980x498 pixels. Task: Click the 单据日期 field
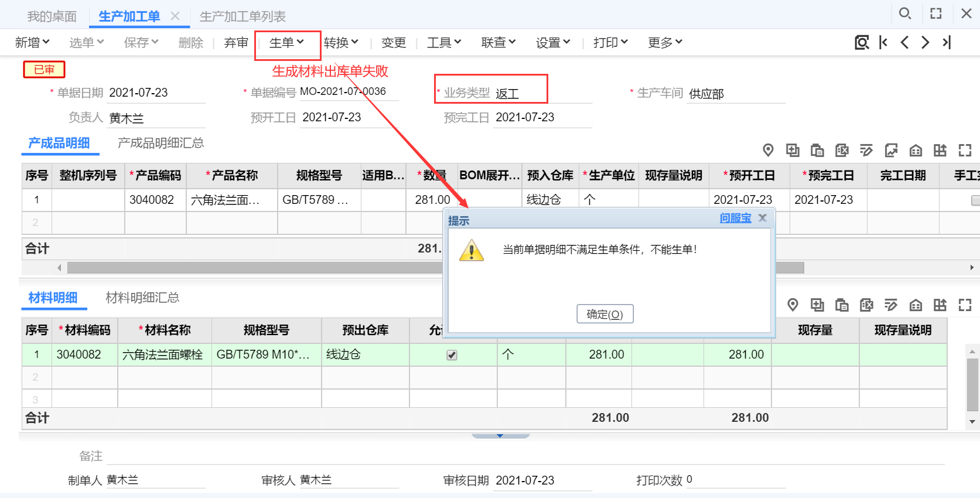tap(158, 93)
